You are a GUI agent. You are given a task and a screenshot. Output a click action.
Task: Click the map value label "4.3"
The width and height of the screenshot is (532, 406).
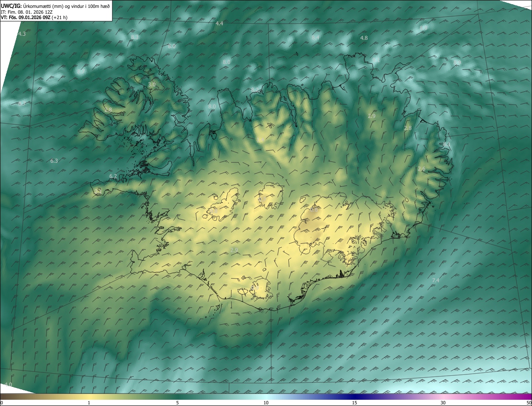(22, 34)
